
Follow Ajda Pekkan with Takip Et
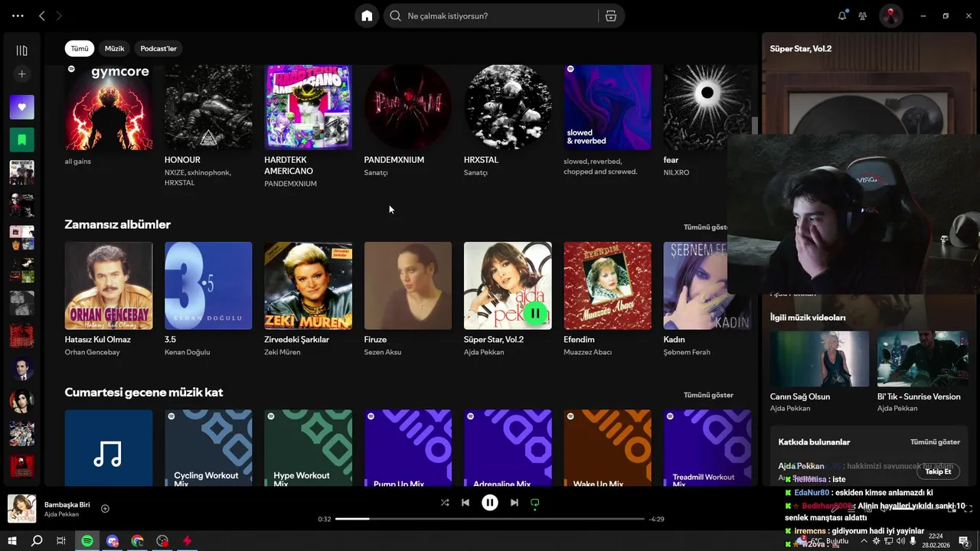[938, 471]
